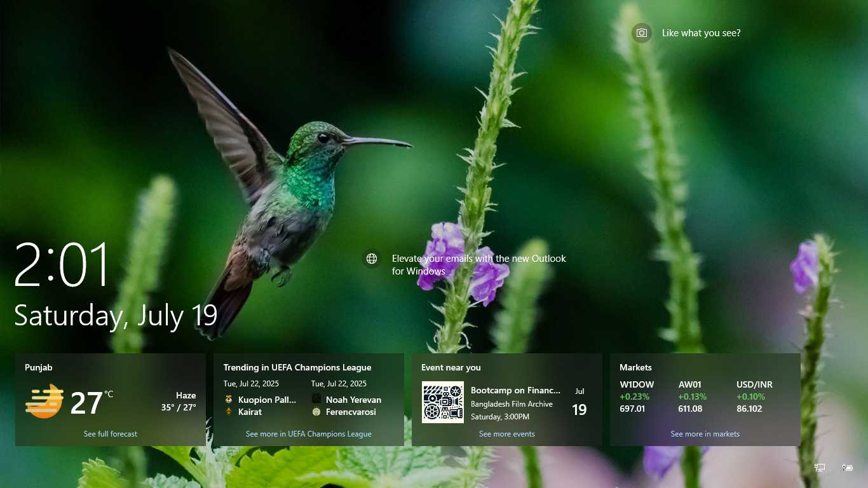Select the Kuopion Pall... team name
Image resolution: width=868 pixels, height=488 pixels.
(267, 400)
